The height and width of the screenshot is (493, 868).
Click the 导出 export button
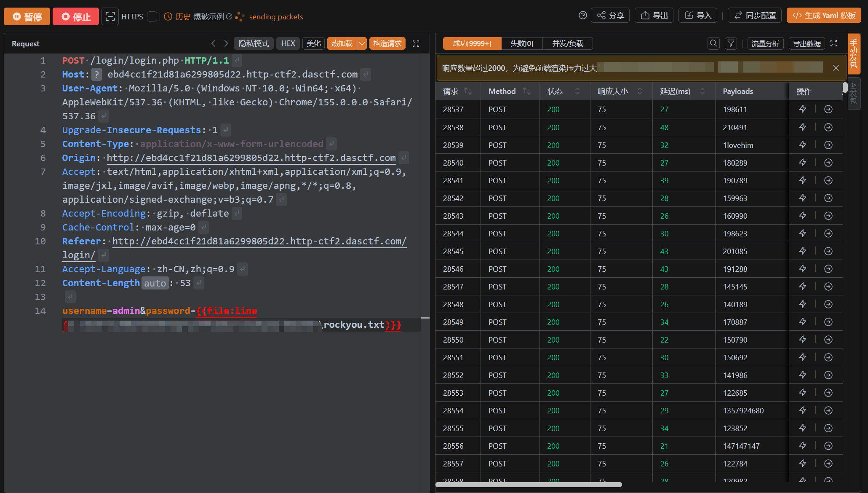point(654,16)
